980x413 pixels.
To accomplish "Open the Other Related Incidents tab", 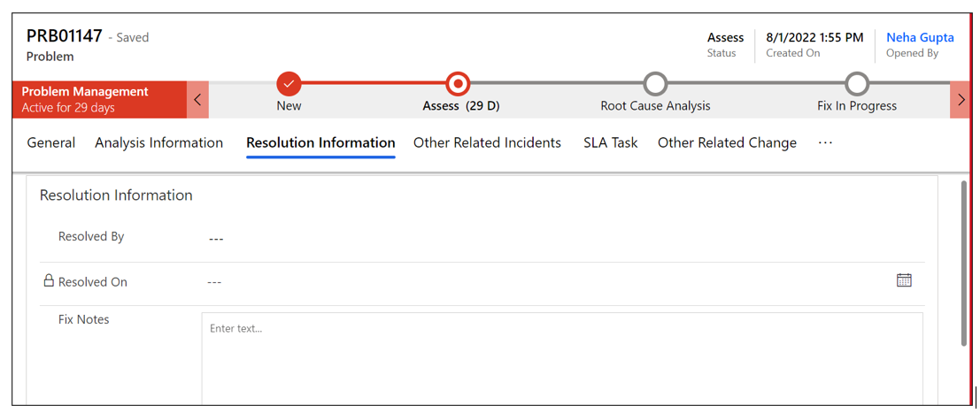I will pyautogui.click(x=487, y=142).
